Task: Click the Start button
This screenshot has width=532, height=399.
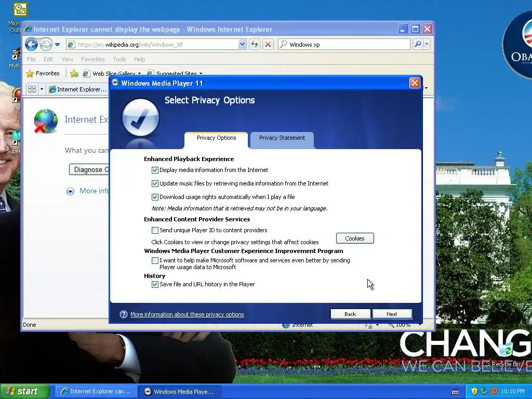Action: (24, 391)
